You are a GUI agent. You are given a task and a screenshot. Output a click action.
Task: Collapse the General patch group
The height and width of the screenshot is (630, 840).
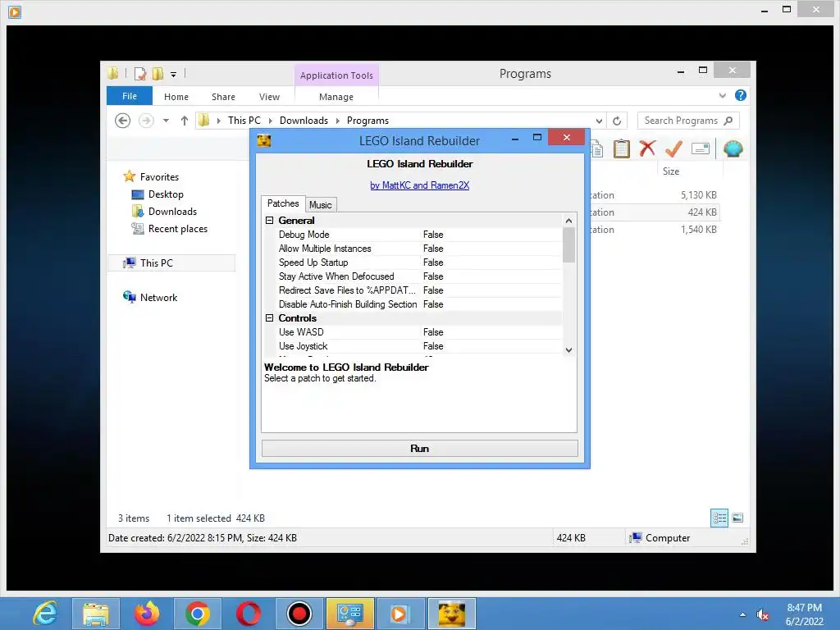click(269, 220)
